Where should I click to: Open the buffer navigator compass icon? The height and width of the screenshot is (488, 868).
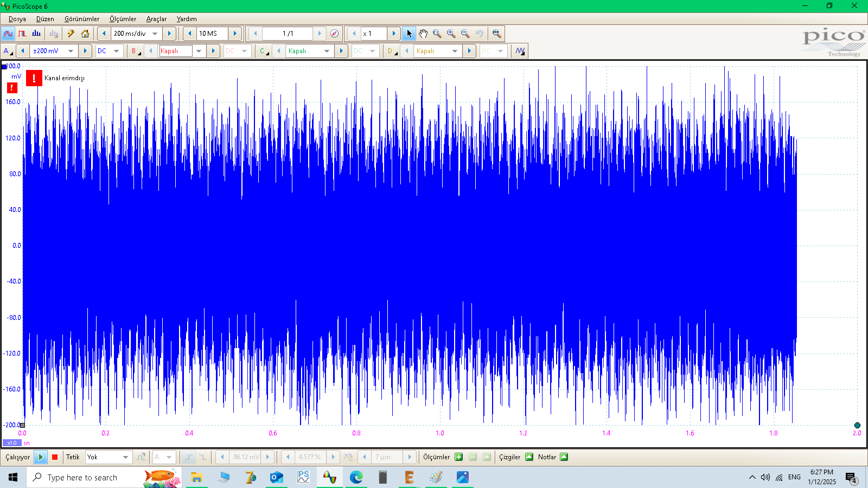pos(335,34)
